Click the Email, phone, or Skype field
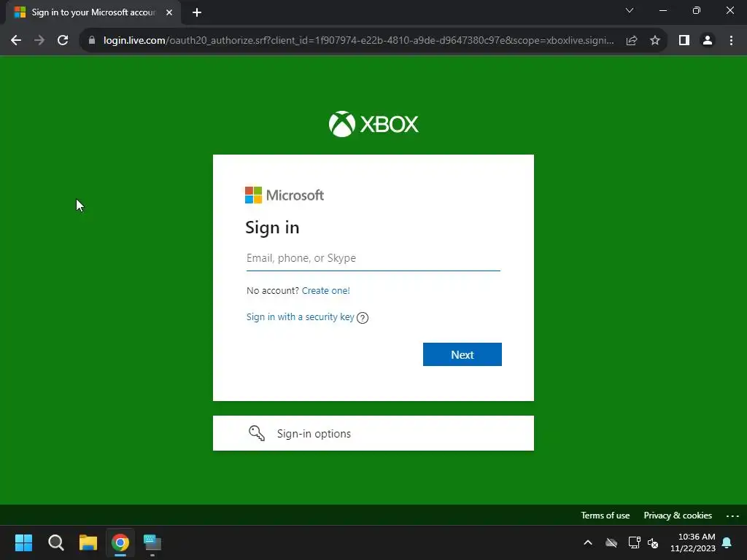This screenshot has width=747, height=560. (x=373, y=258)
